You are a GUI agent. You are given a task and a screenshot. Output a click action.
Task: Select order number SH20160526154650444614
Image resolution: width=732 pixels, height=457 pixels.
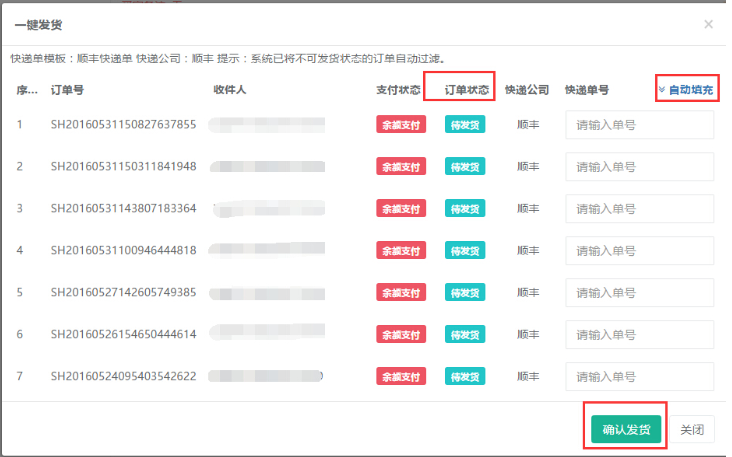(123, 335)
